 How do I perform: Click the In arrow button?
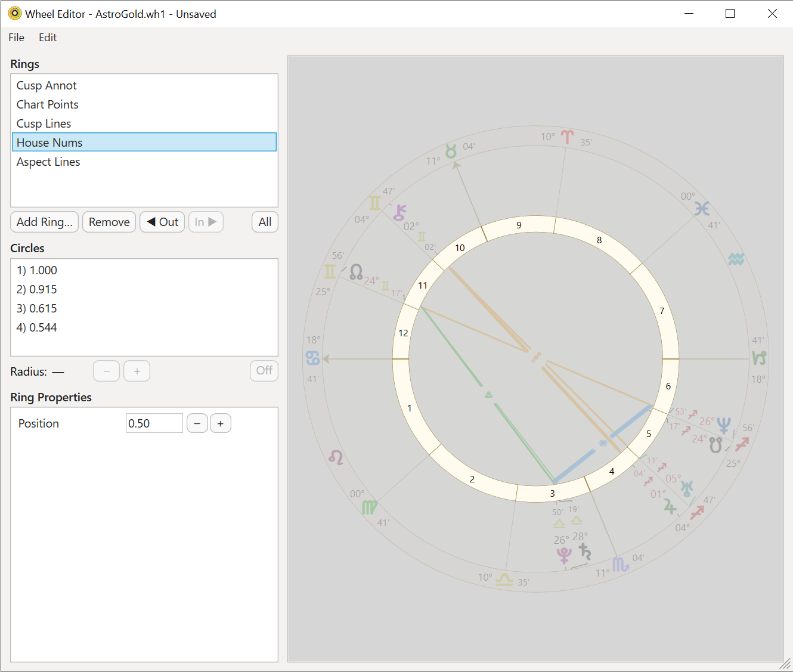coord(206,222)
